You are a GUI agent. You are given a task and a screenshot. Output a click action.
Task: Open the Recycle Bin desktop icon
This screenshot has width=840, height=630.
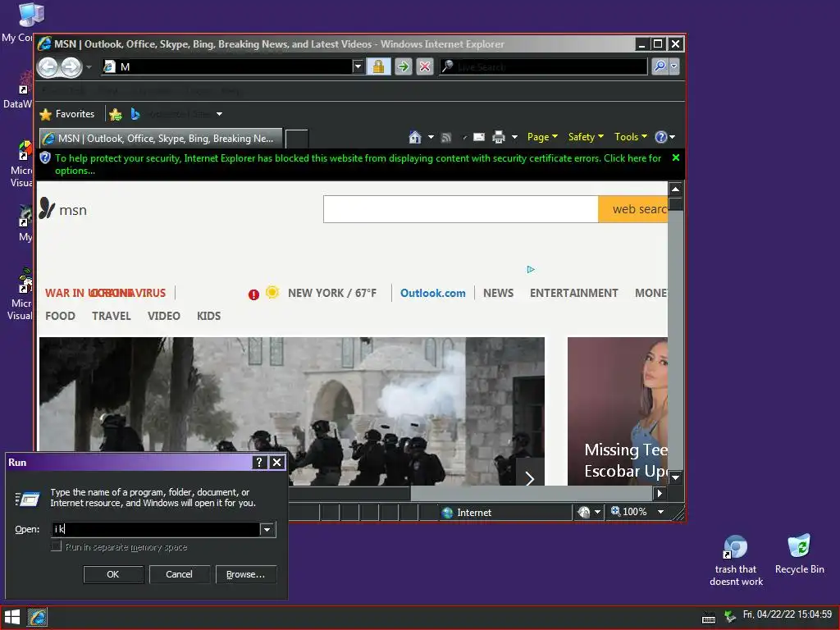pyautogui.click(x=799, y=554)
